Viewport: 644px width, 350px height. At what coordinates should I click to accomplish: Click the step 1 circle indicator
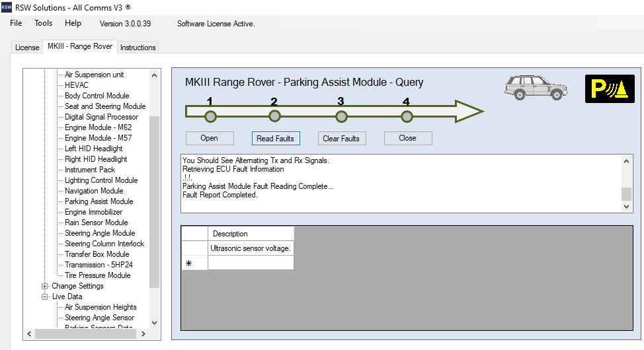211,117
